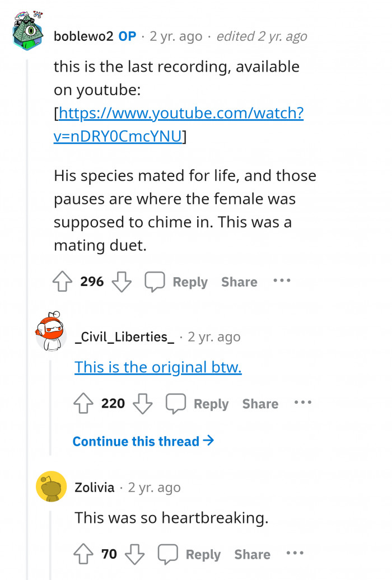Open the three-dot menu on Zolivia's comment

[x=295, y=554]
